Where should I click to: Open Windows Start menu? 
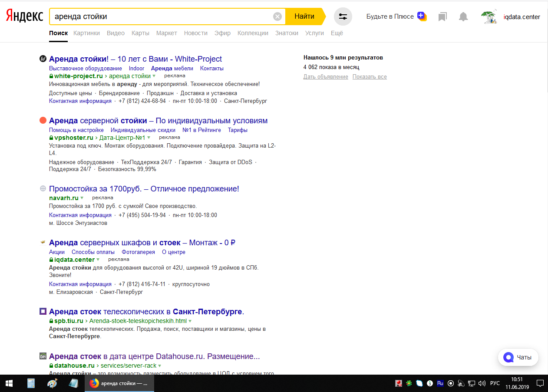9,383
